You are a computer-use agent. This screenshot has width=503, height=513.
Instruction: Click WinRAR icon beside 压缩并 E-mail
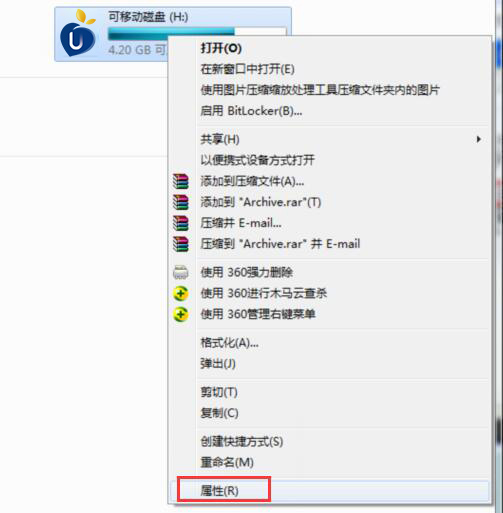tap(181, 223)
